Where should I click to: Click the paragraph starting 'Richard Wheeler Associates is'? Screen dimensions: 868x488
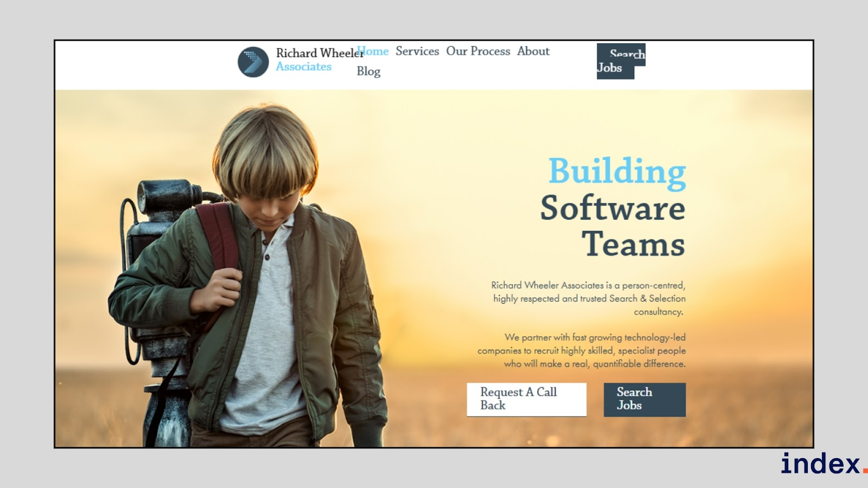coord(589,298)
